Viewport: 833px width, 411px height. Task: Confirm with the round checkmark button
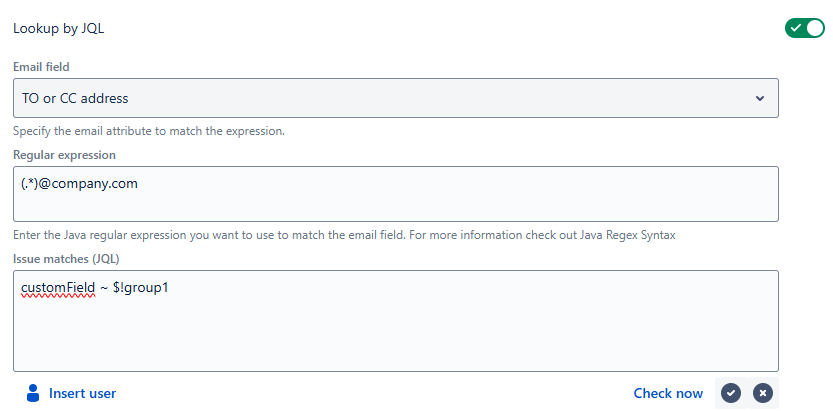[x=731, y=393]
